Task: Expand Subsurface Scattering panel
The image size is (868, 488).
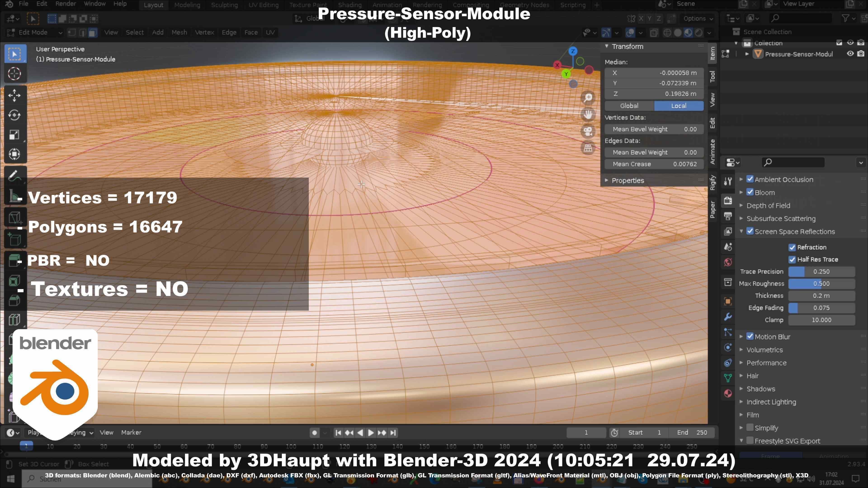Action: [x=781, y=218]
